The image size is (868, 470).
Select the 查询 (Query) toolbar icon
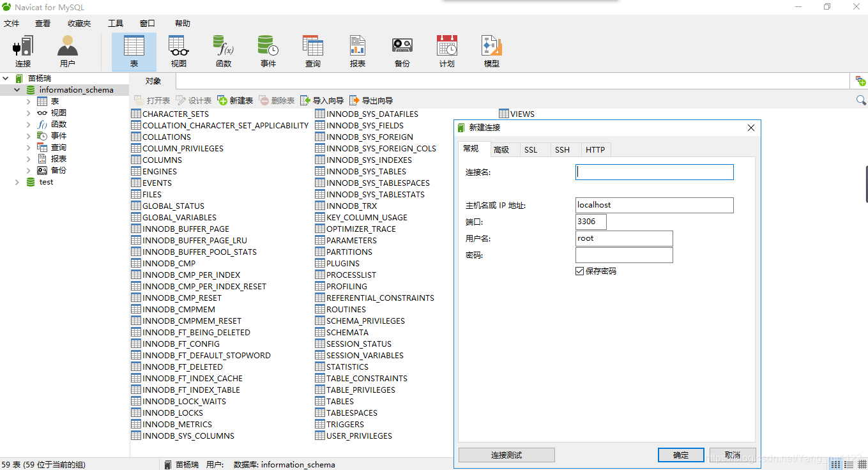point(313,52)
